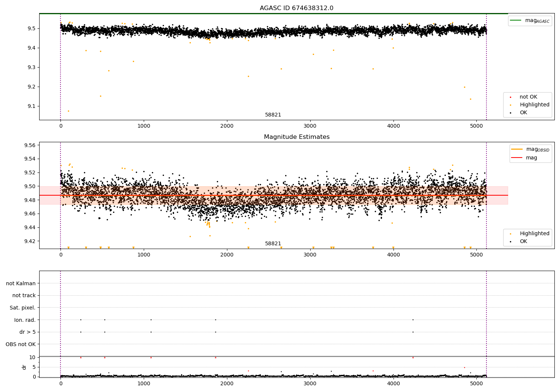This screenshot has width=560, height=392.
Task: Click the 9.52 y-axis tick label
Action: [29, 173]
